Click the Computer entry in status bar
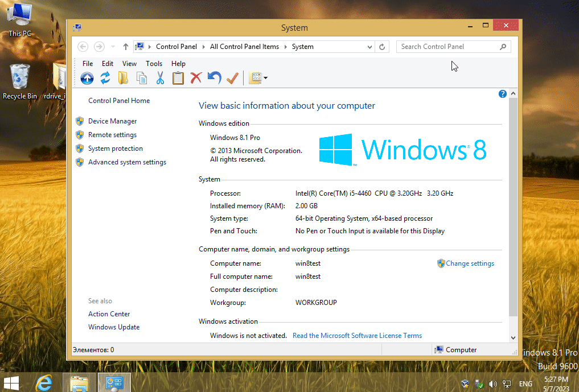The width and height of the screenshot is (579, 392). coord(455,350)
